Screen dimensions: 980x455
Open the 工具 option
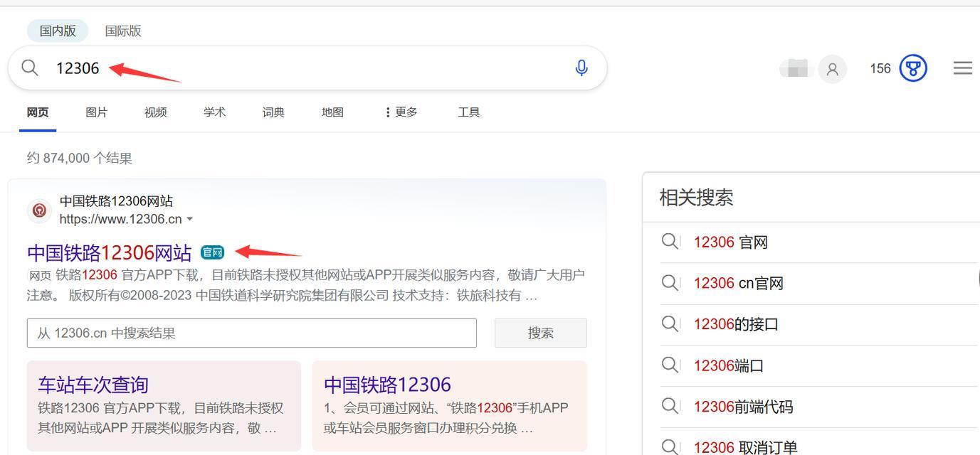click(469, 112)
